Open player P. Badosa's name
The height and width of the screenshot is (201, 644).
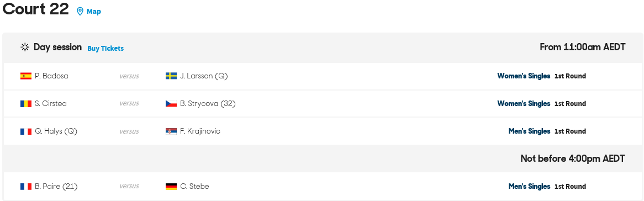point(51,76)
